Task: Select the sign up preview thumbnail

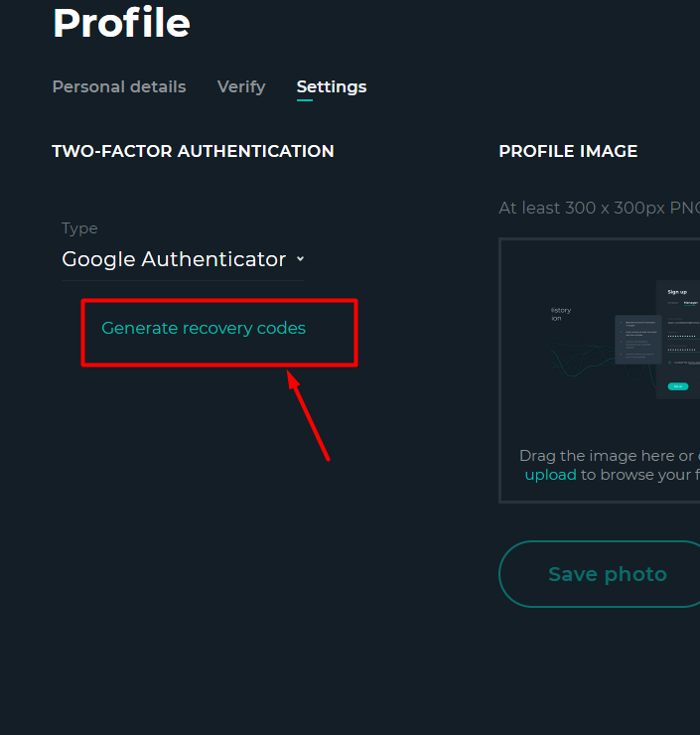Action: [625, 340]
